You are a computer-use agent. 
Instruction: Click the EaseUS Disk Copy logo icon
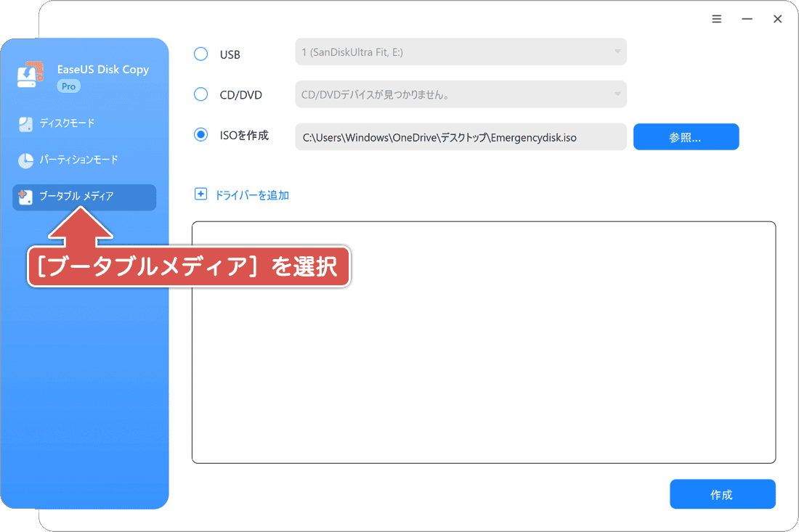pyautogui.click(x=29, y=75)
